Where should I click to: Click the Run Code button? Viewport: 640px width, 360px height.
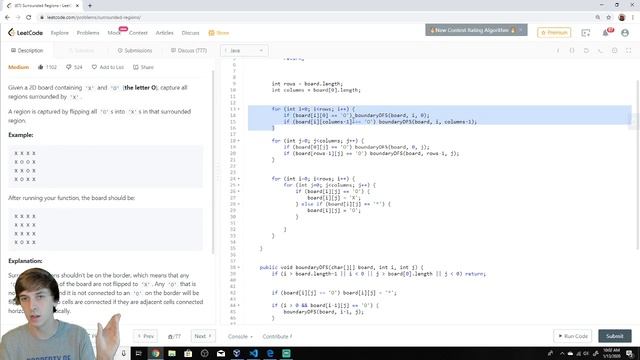[x=573, y=336]
